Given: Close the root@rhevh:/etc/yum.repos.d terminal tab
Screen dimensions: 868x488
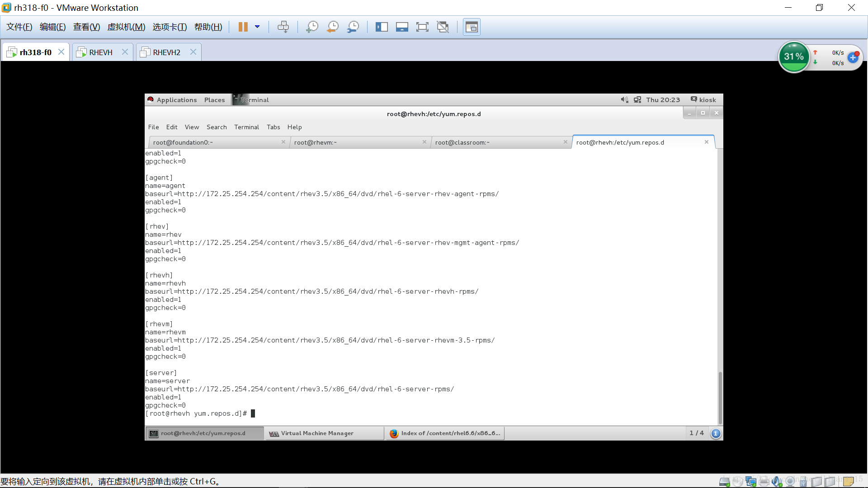Looking at the screenshot, I should point(707,142).
